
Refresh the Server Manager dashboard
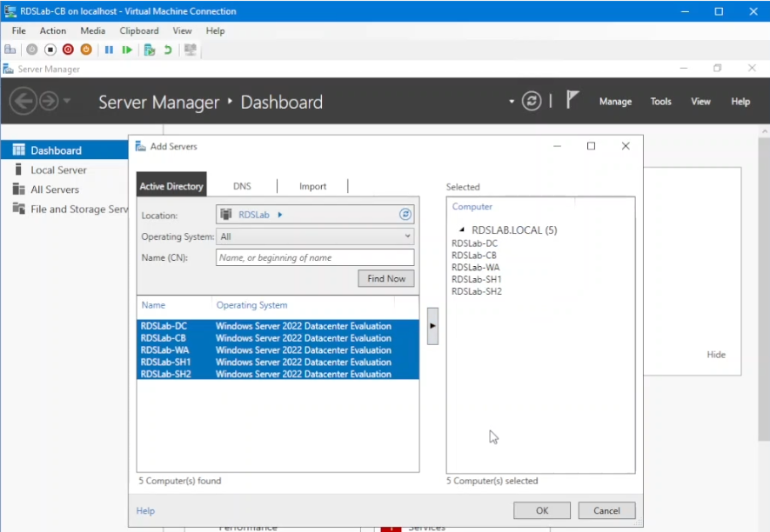(x=530, y=100)
